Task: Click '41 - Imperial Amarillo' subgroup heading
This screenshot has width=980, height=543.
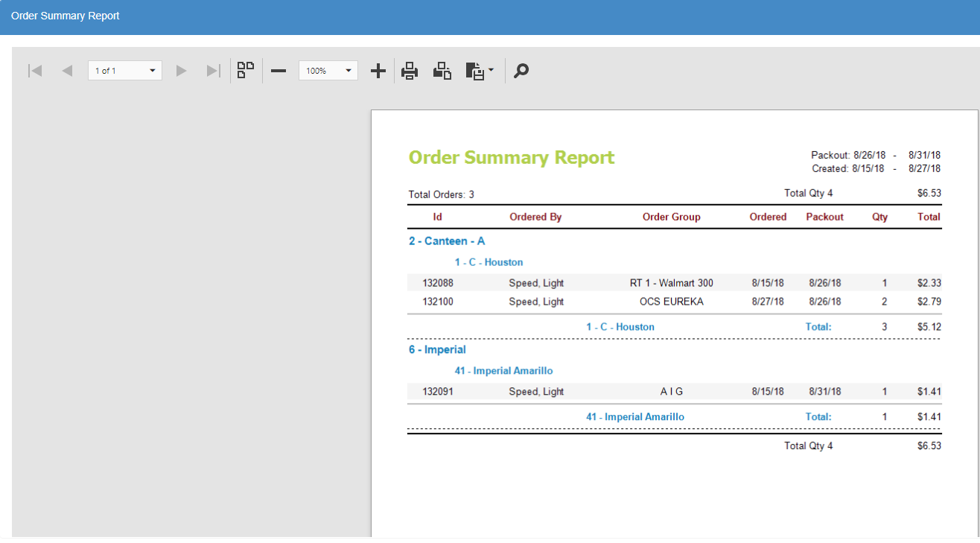Action: tap(504, 370)
